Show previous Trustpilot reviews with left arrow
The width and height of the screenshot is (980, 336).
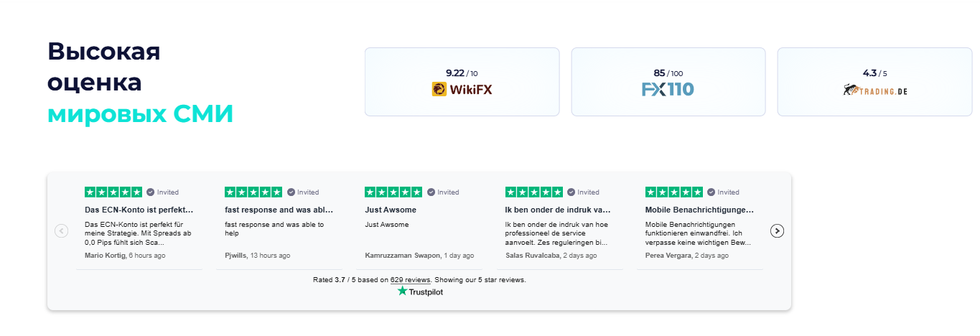(61, 230)
